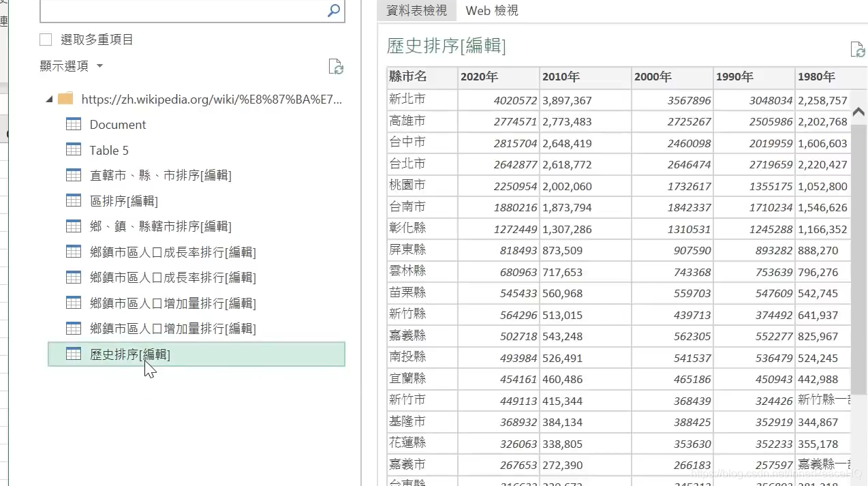Click the wikipedia URL folder icon
This screenshot has height=486, width=868.
(65, 99)
